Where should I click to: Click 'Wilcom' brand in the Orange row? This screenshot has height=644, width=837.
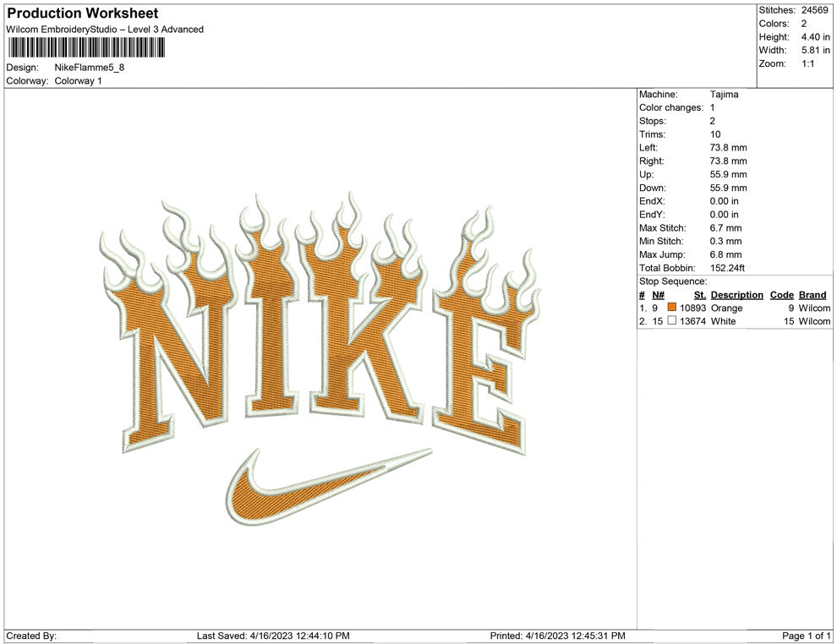[x=814, y=308]
